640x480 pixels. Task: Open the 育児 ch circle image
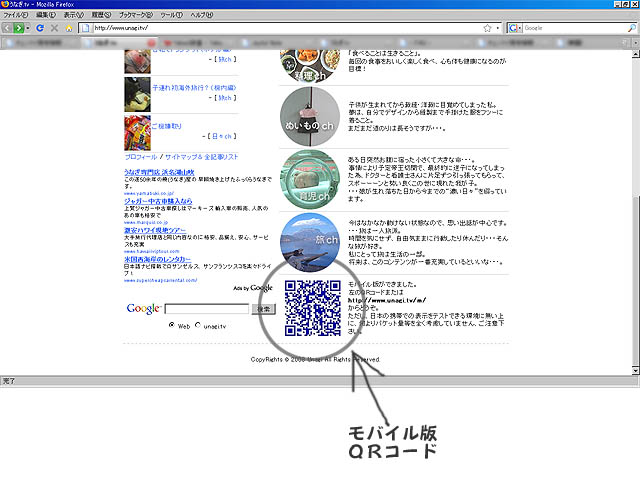point(310,180)
